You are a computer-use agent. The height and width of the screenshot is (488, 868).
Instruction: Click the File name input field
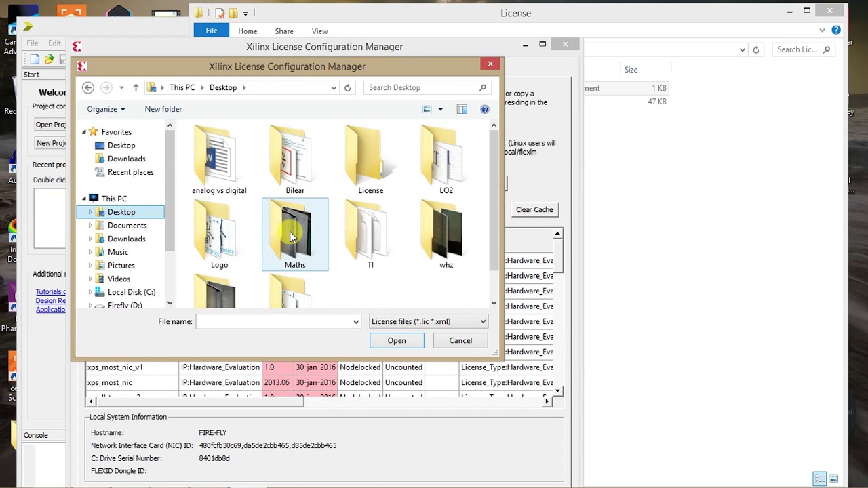(x=273, y=321)
